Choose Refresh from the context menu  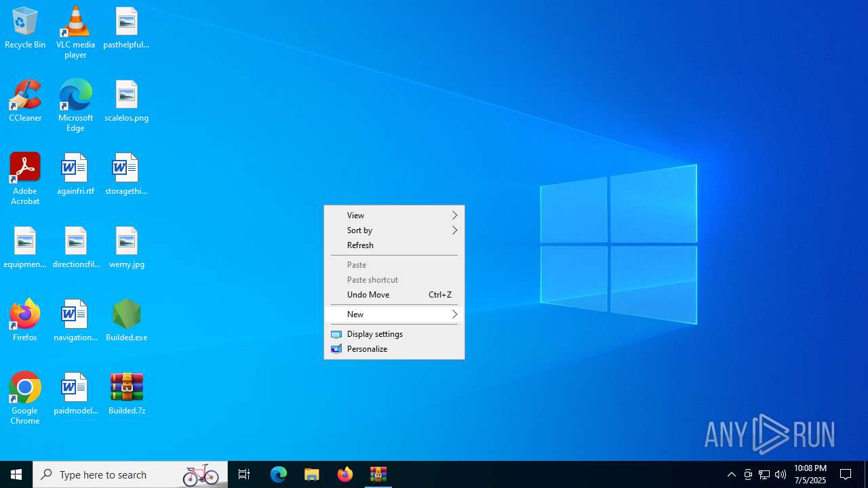click(x=394, y=245)
